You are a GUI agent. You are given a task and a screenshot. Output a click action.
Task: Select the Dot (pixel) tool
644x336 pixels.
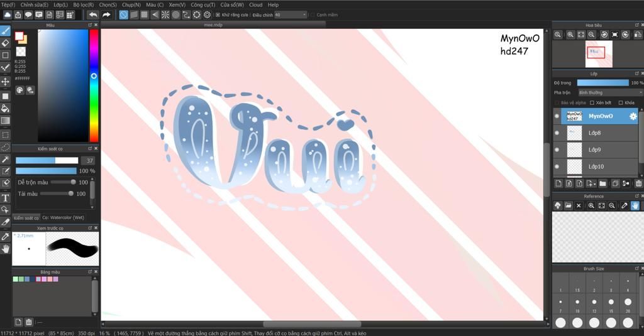(x=5, y=68)
